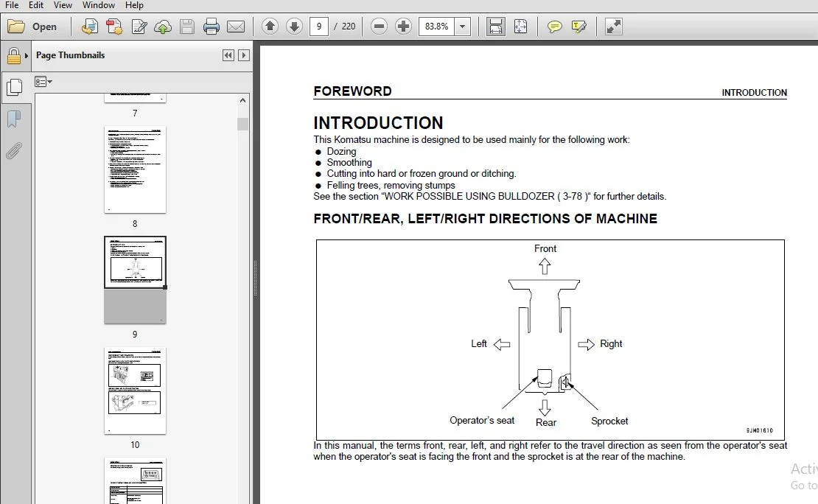Click the 'Sprocket' label in diagram

pos(609,421)
